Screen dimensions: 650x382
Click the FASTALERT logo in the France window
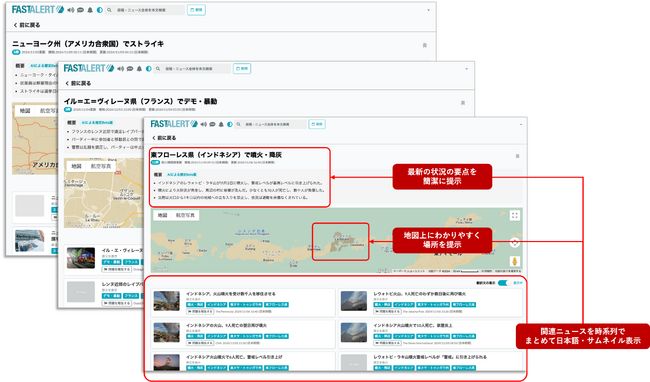[89, 68]
